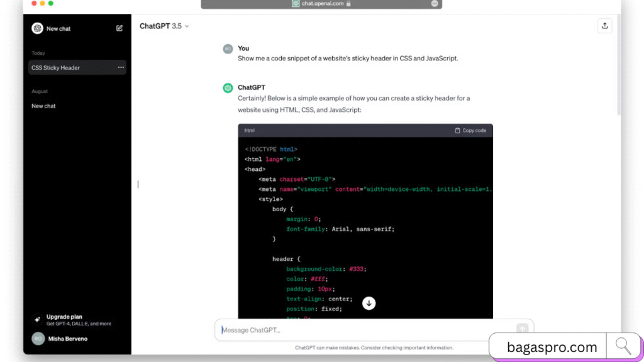Click the new chat compose icon
Screen dimensions: 644x362
(119, 28)
